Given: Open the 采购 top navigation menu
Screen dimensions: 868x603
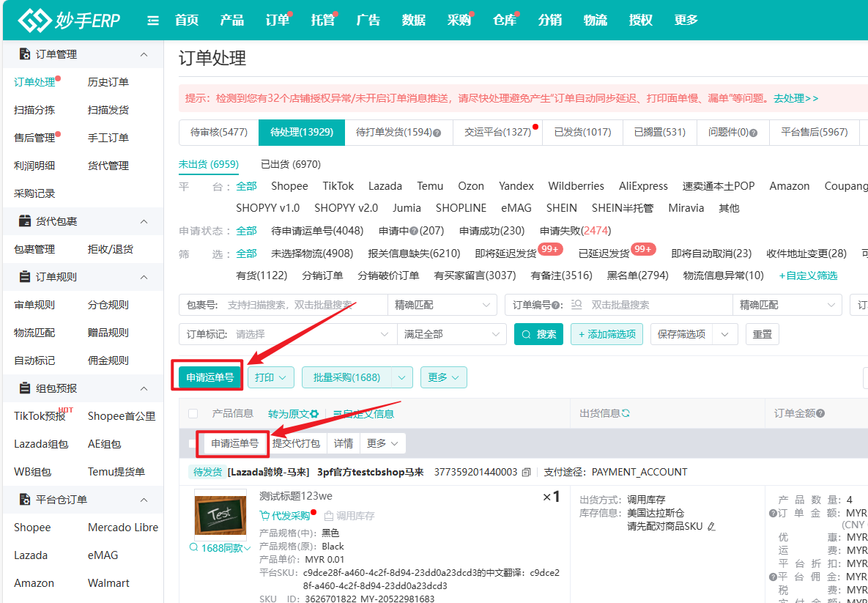Looking at the screenshot, I should 459,21.
